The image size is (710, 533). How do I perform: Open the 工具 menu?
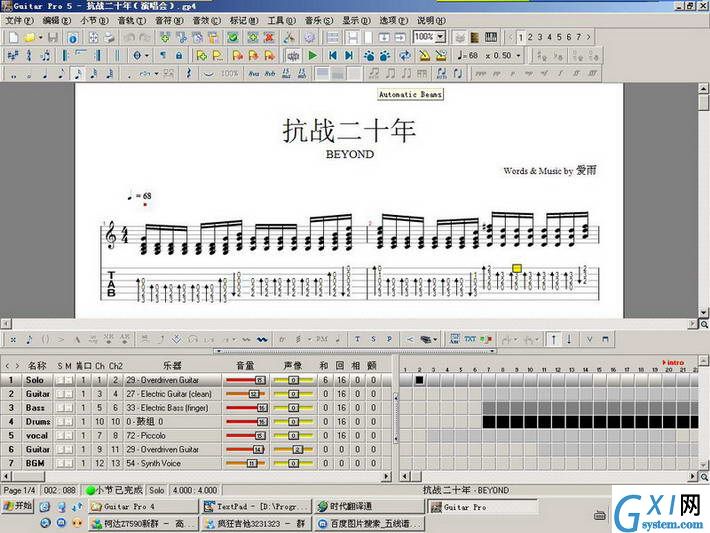pos(282,21)
